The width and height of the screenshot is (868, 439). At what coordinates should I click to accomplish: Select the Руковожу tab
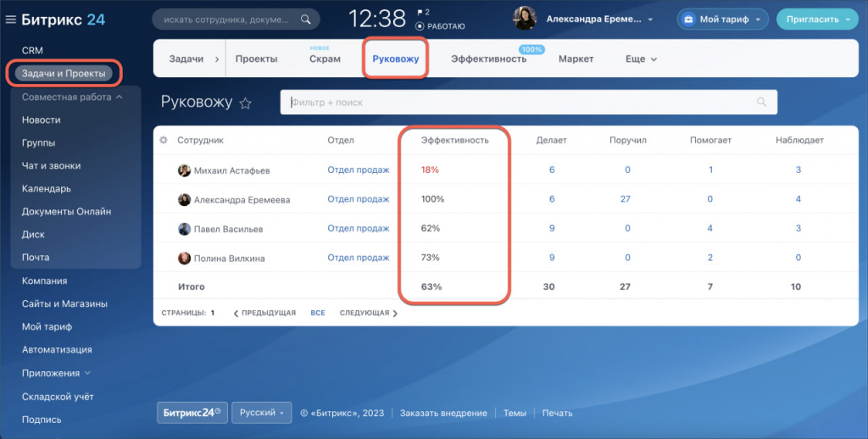(395, 58)
